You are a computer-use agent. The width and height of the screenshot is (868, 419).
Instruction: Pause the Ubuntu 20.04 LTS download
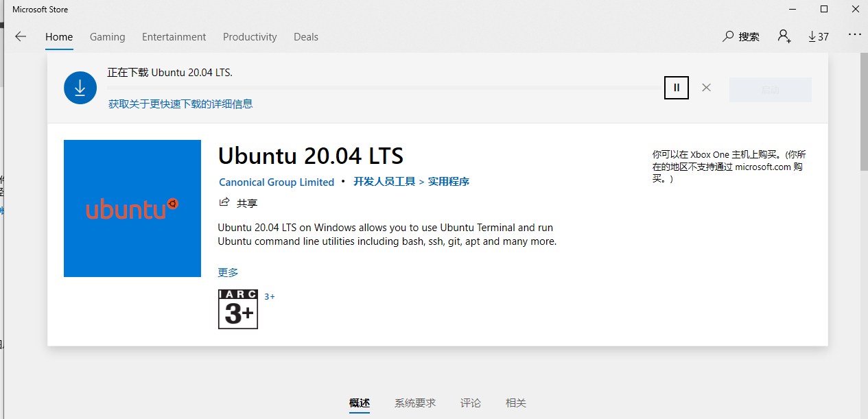coord(677,88)
